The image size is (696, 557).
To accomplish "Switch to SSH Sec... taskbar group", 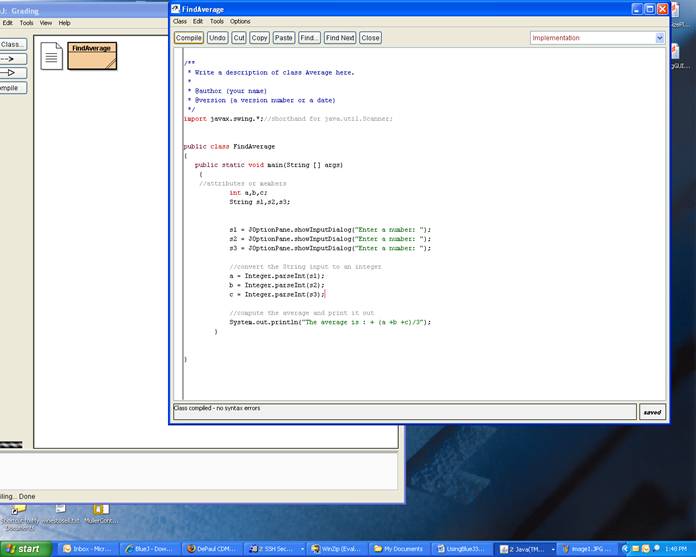I will (275, 549).
